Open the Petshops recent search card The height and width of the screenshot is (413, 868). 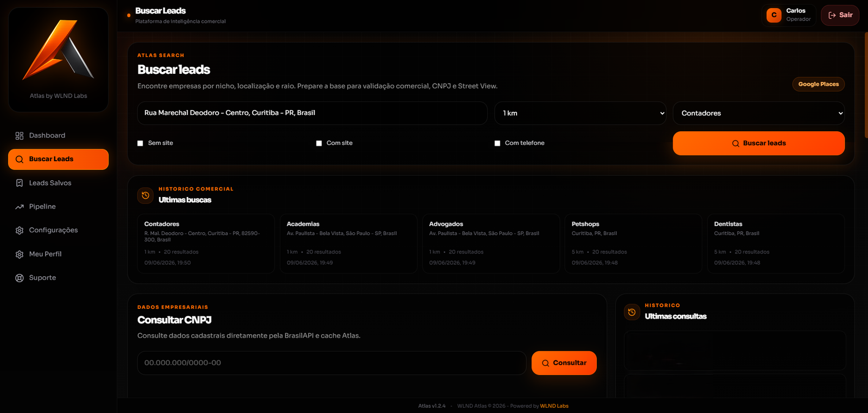634,244
